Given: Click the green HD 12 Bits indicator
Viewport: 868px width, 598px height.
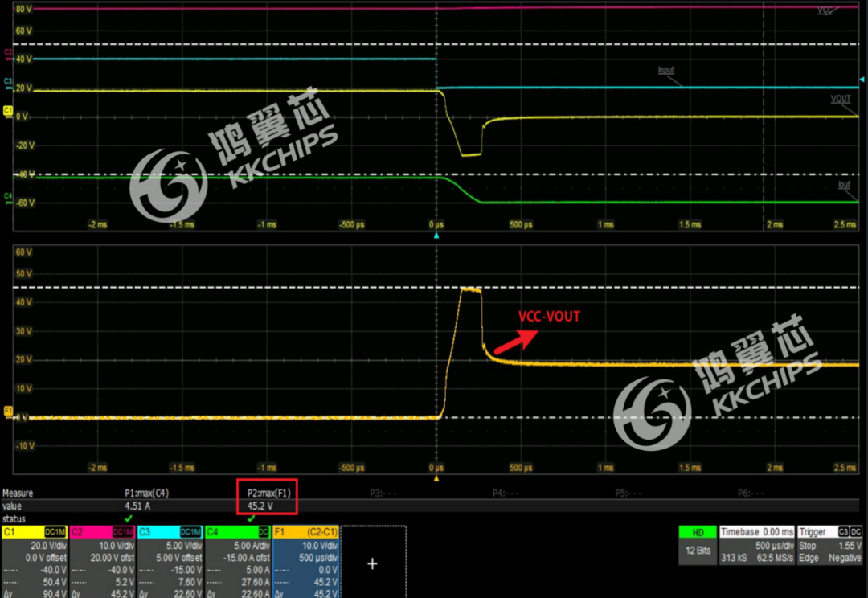Looking at the screenshot, I should point(697,545).
